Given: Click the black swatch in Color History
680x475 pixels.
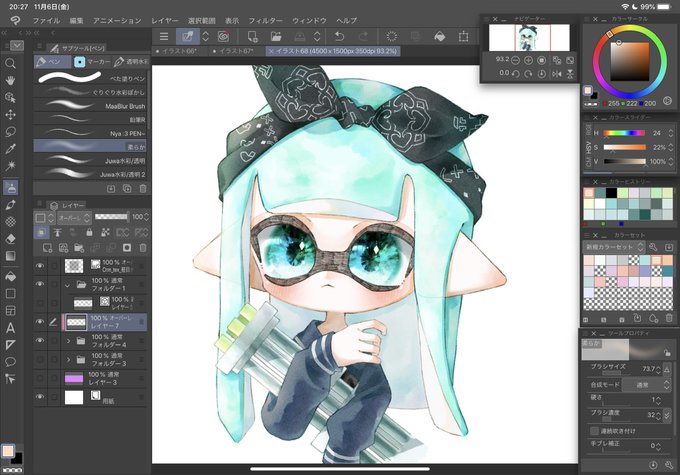Looking at the screenshot, I should [611, 192].
